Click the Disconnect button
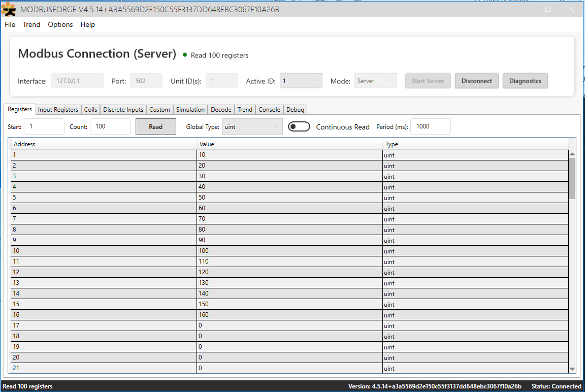585x392 pixels. pos(476,81)
